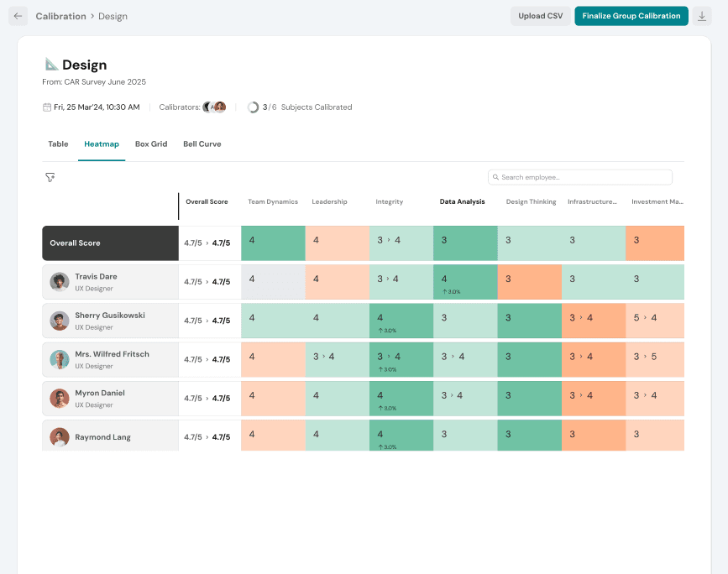Open the Box Grid tab

pyautogui.click(x=151, y=143)
